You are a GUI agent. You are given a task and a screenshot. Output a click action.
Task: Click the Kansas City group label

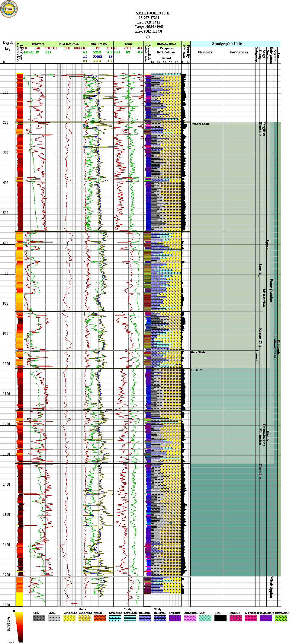point(260,338)
